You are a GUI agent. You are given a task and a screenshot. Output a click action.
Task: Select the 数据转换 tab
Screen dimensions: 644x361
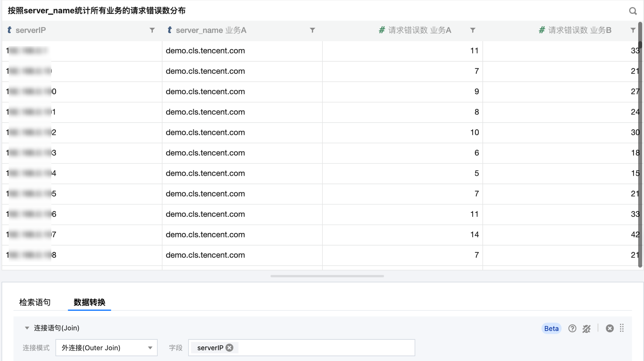tap(89, 302)
